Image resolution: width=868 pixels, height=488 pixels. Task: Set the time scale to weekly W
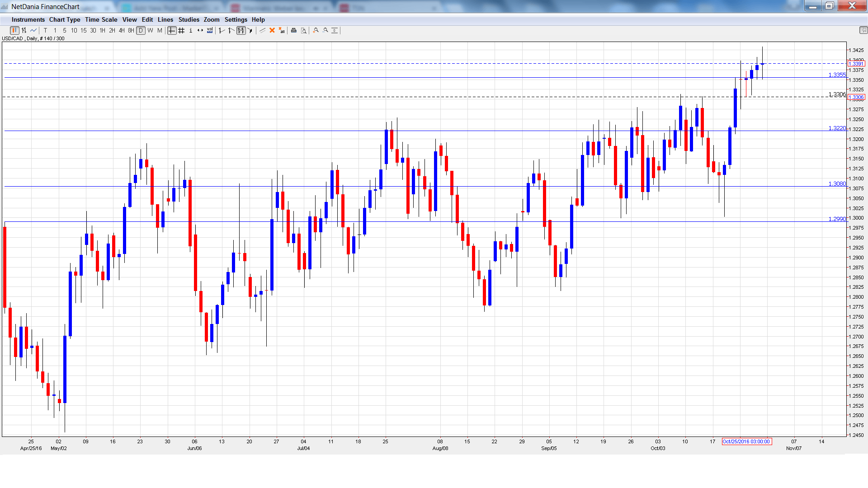150,30
